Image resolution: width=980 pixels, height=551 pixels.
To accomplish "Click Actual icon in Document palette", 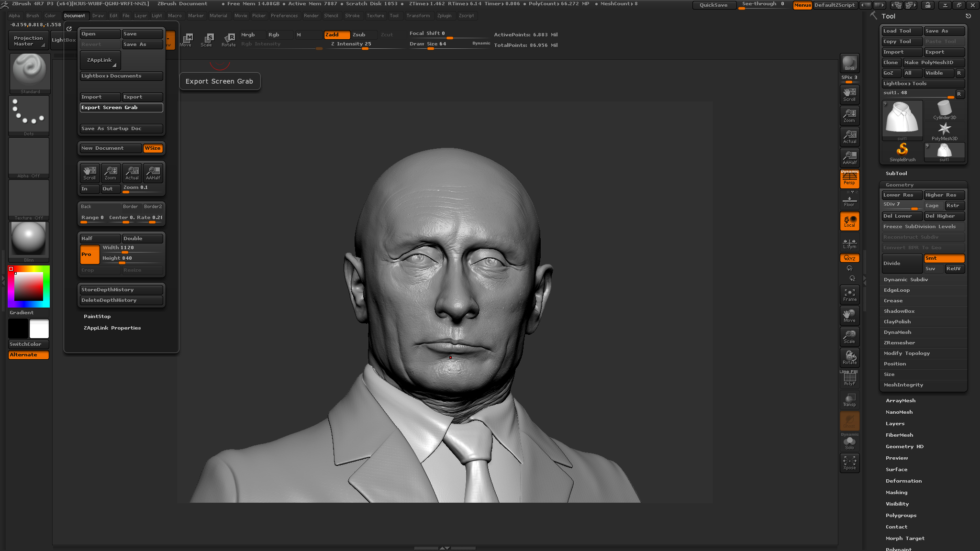I will tap(132, 173).
